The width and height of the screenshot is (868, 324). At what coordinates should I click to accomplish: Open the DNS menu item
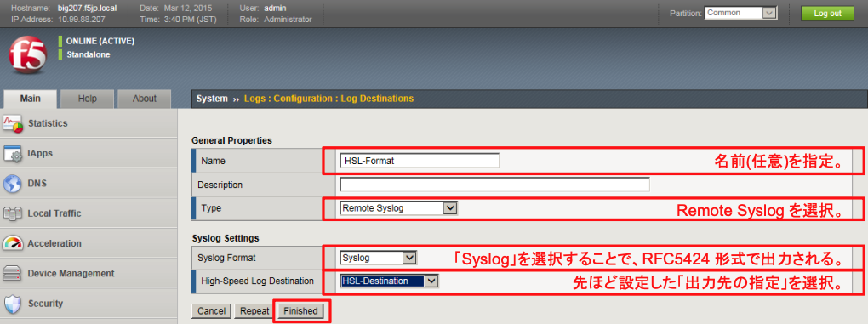pyautogui.click(x=89, y=184)
